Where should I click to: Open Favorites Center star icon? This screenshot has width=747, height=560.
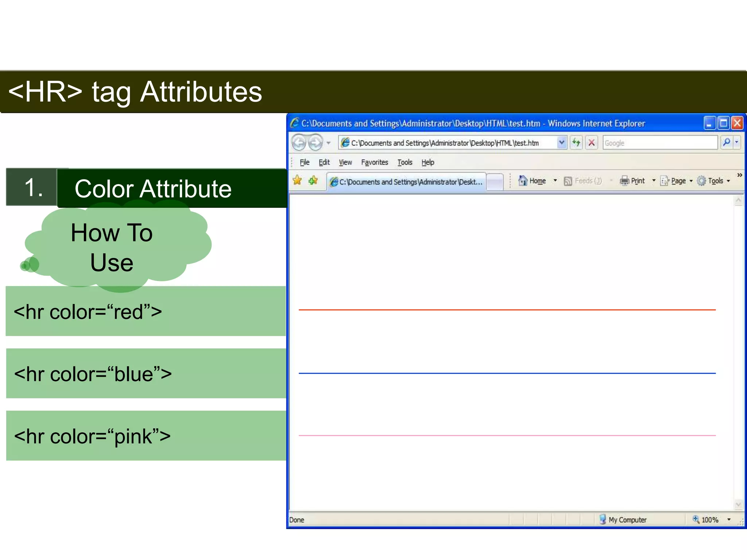[297, 180]
